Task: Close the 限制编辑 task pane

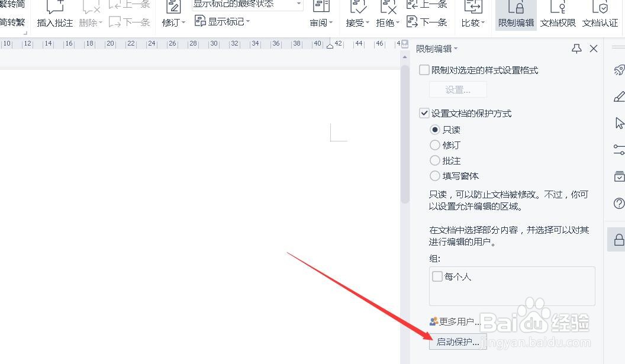Action: pos(594,49)
